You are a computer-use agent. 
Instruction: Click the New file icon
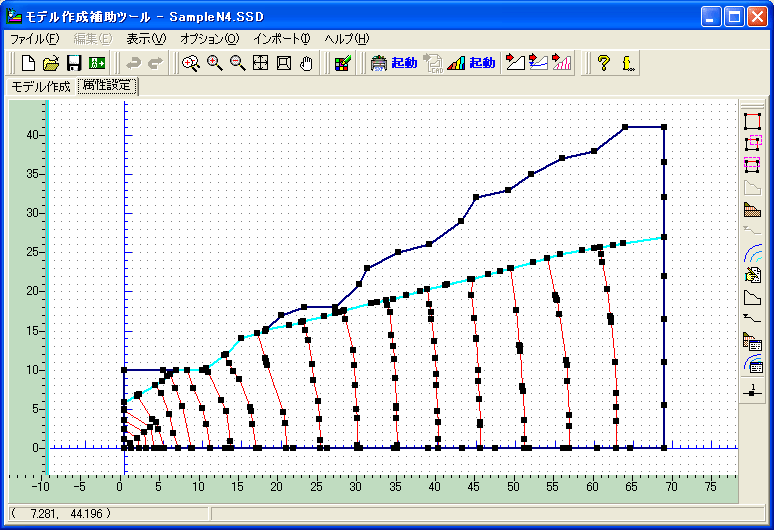pyautogui.click(x=28, y=63)
